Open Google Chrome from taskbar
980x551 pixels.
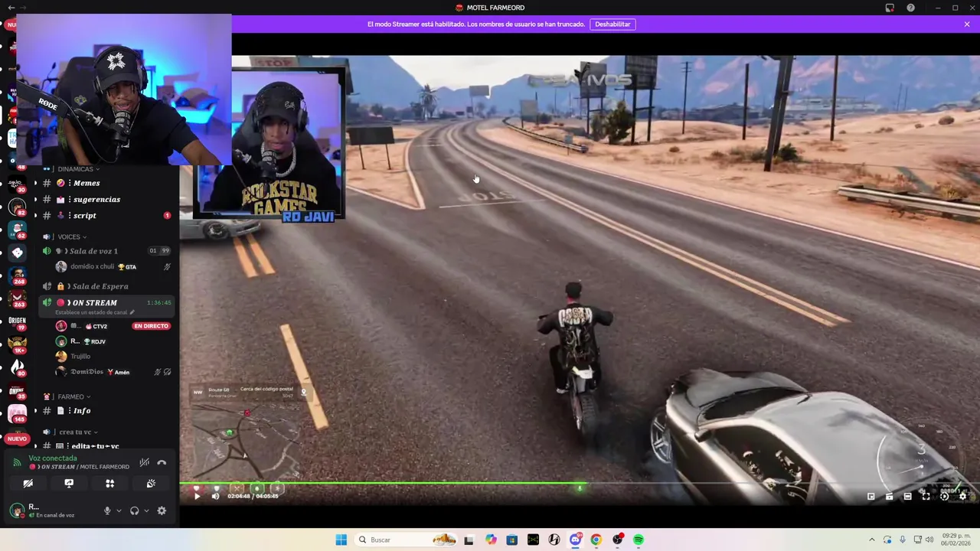coord(596,540)
